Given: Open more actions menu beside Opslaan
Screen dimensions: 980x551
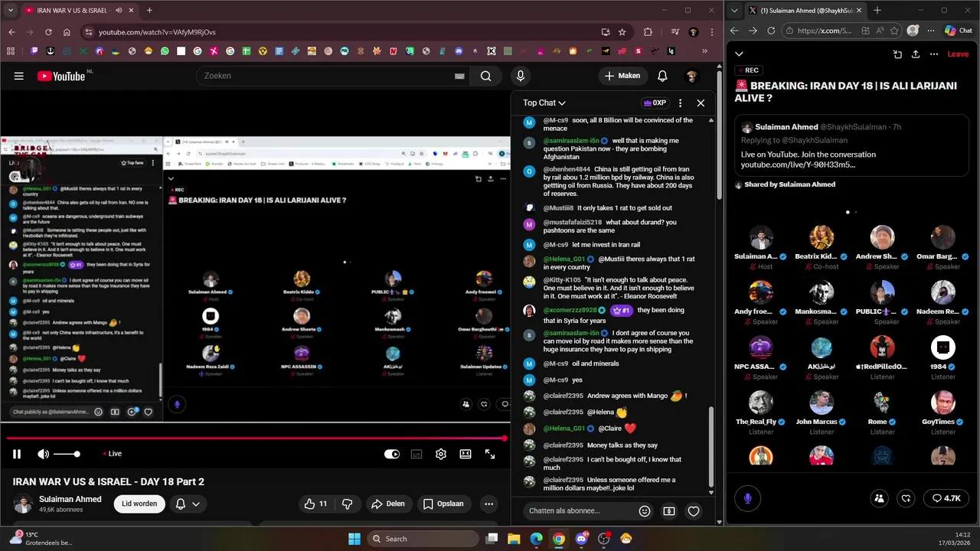Looking at the screenshot, I should [x=488, y=504].
